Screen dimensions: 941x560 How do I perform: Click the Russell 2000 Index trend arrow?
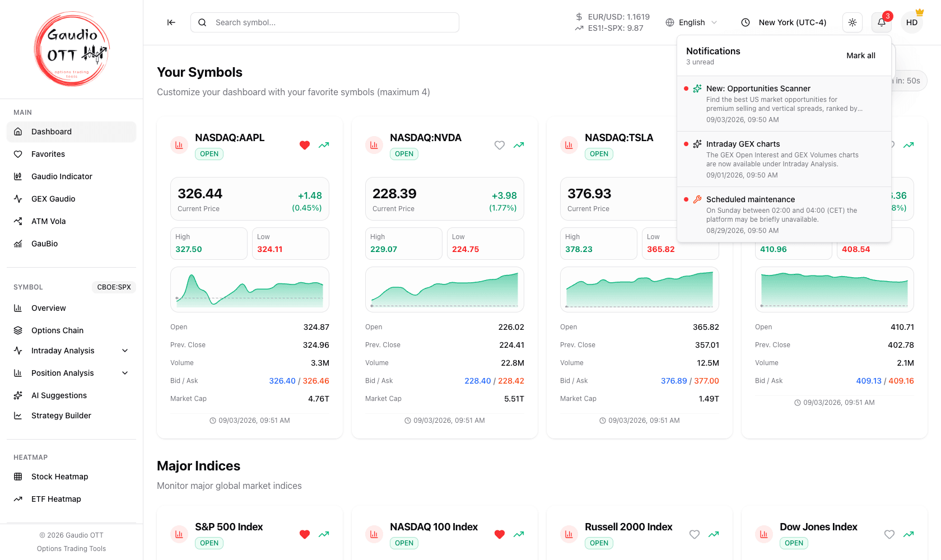click(x=714, y=534)
